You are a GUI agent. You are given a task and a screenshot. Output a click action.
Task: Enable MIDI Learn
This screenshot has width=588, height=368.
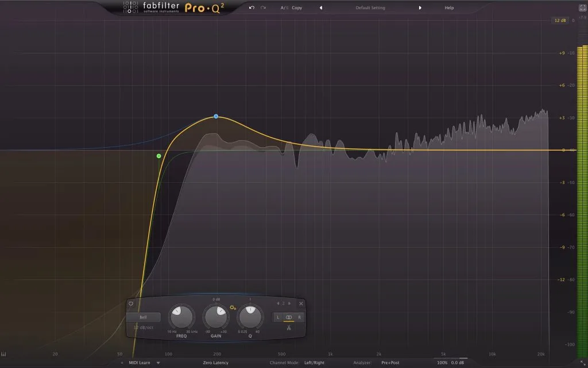pyautogui.click(x=140, y=363)
